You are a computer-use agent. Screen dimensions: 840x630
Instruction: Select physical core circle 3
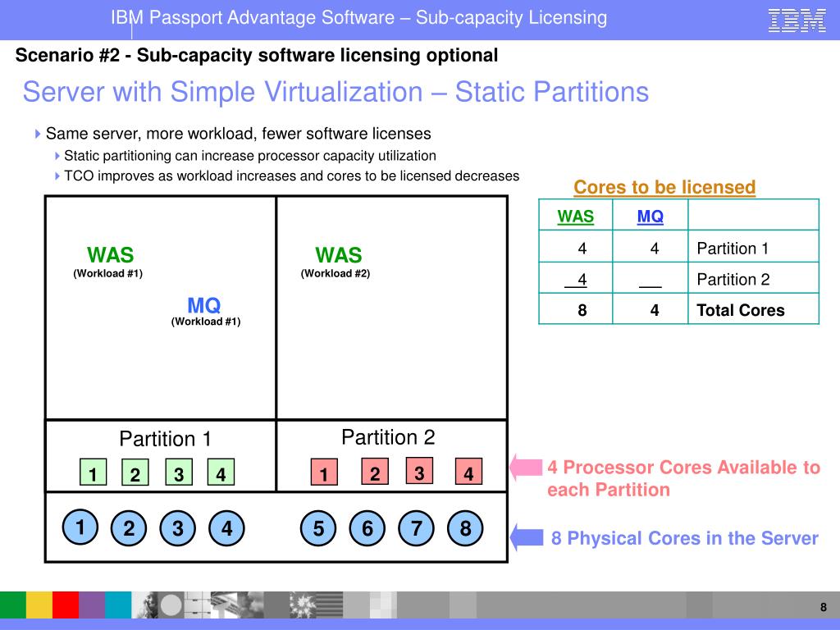click(x=178, y=528)
